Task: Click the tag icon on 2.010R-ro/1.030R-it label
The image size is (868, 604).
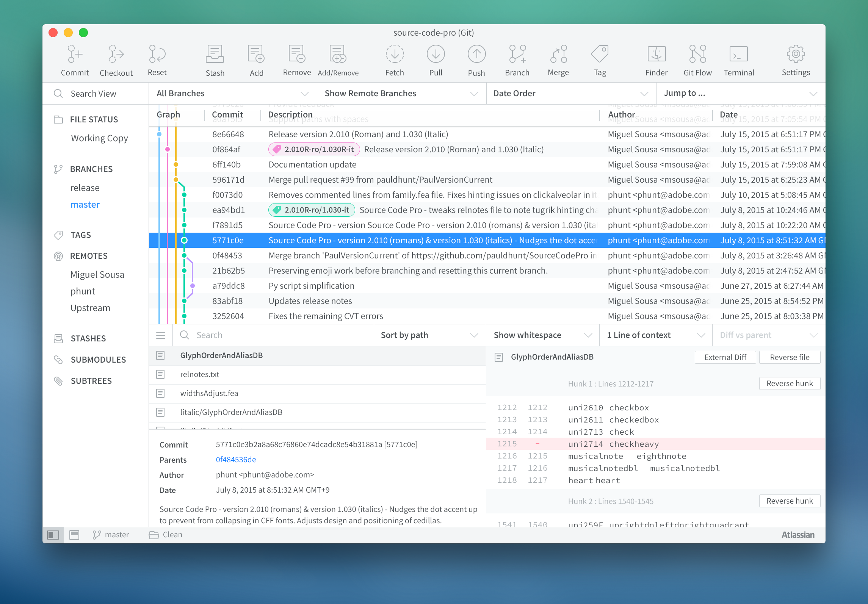Action: pyautogui.click(x=277, y=149)
